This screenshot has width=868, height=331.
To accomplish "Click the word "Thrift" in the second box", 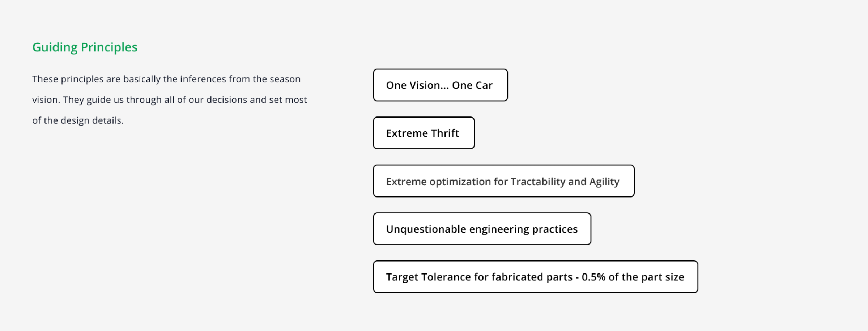I will tap(445, 133).
